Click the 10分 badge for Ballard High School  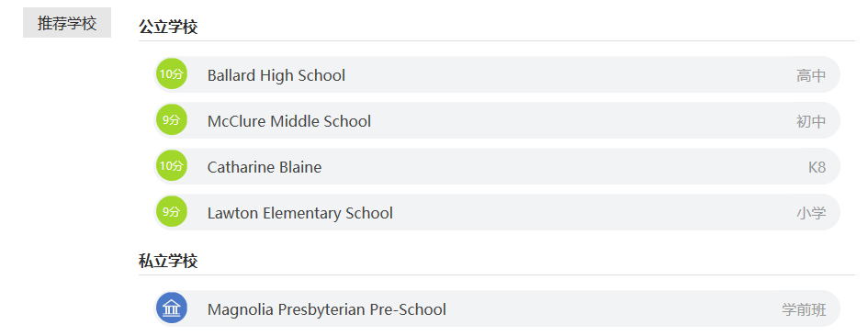pos(171,74)
